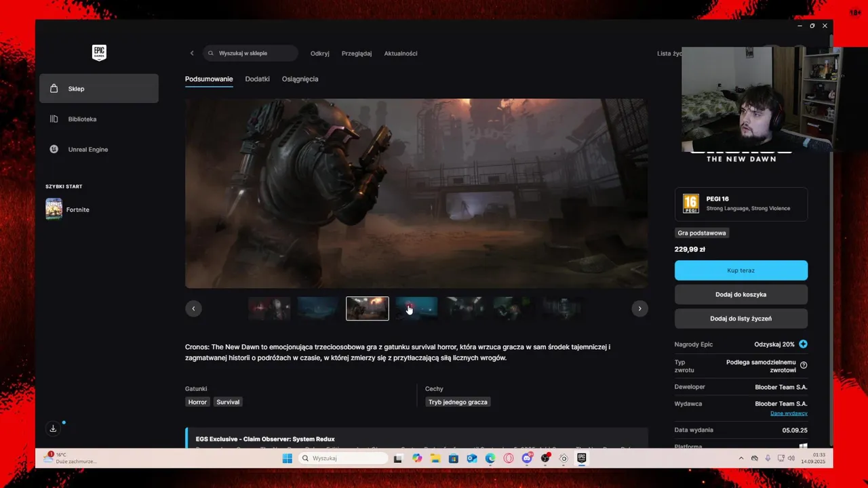Image resolution: width=868 pixels, height=488 pixels.
Task: Click the Survival genre tag
Action: click(x=228, y=402)
